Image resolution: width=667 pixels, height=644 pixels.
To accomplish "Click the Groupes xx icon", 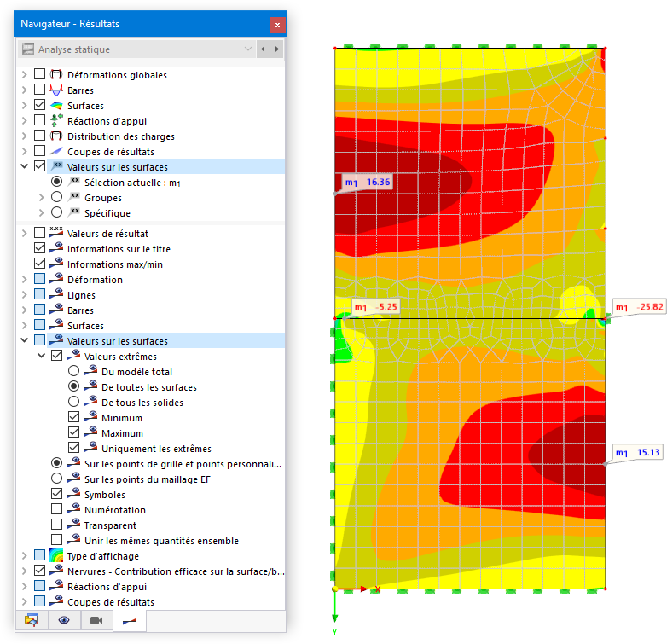I will [74, 196].
